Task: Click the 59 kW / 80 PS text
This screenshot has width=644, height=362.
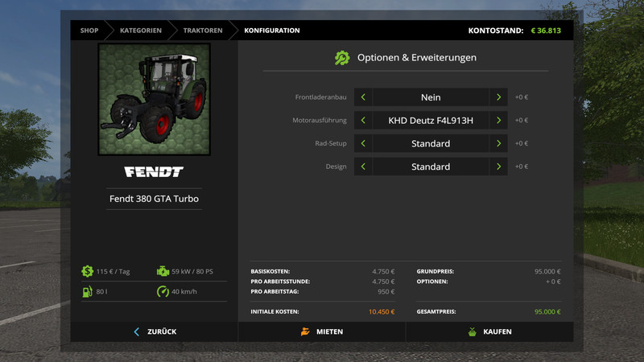Action: click(192, 271)
